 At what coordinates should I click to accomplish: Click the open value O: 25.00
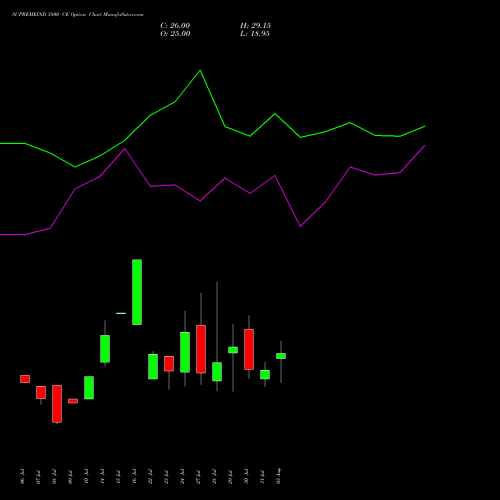tap(175, 34)
